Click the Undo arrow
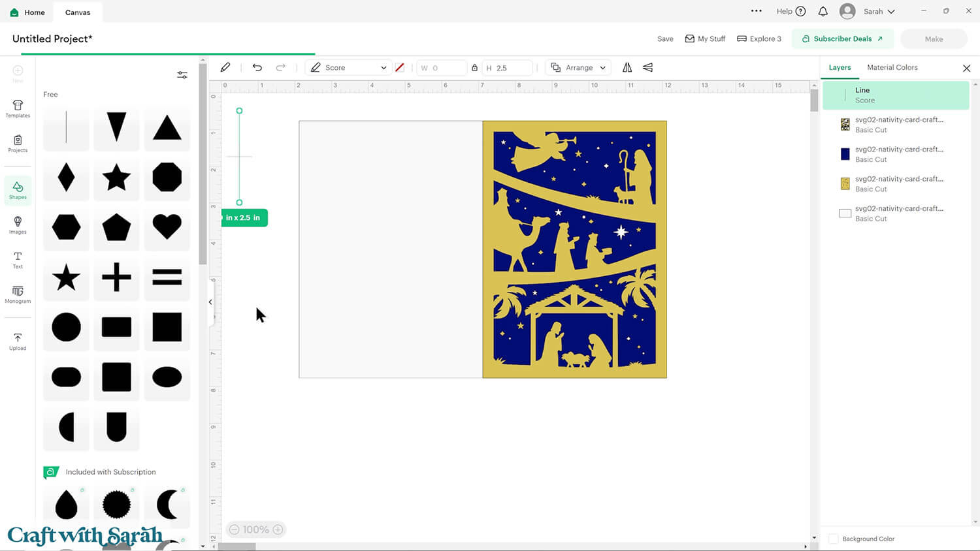 click(x=257, y=67)
